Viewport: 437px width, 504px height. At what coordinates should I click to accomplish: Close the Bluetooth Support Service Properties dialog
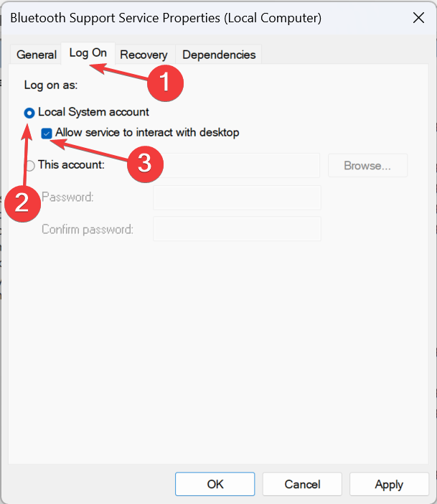click(418, 18)
